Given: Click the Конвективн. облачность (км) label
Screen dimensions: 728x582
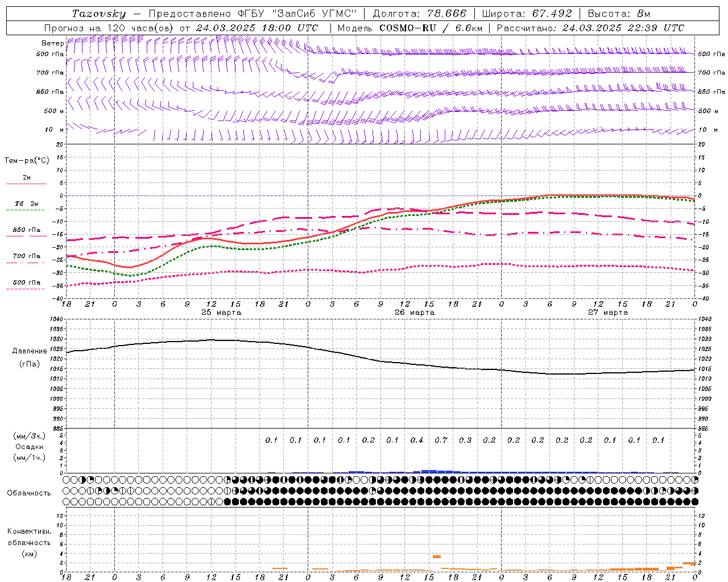Looking at the screenshot, I should pos(29,542).
